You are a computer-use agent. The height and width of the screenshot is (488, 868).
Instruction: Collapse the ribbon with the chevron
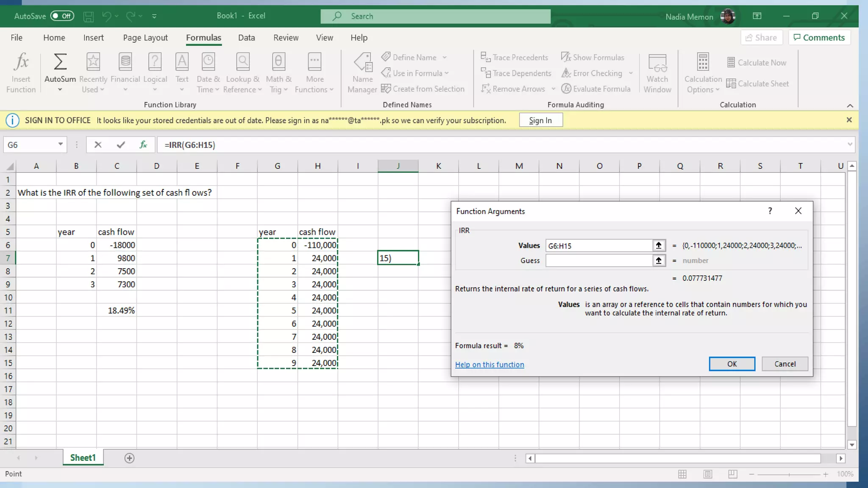tap(850, 105)
